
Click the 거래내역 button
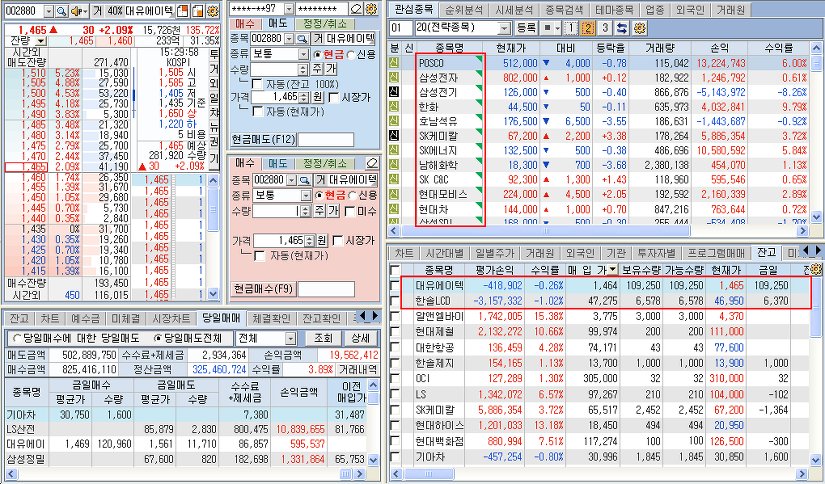[x=358, y=369]
